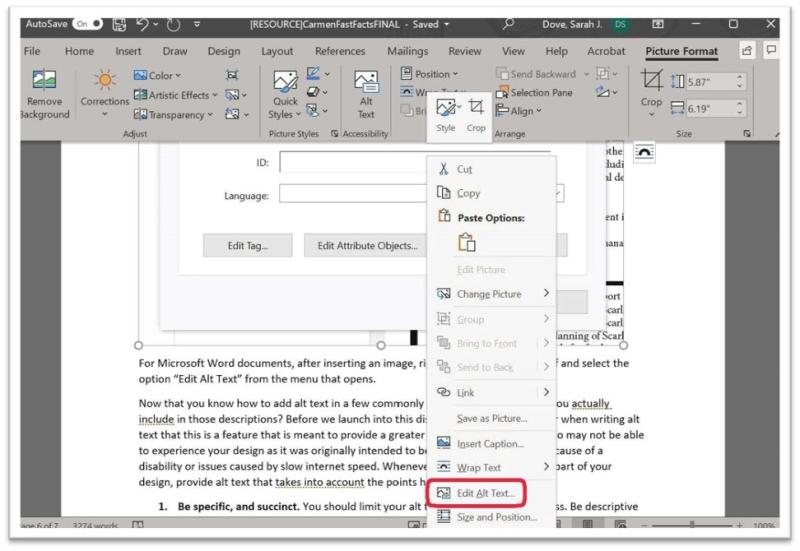Click the Picture Border icon

tap(318, 74)
